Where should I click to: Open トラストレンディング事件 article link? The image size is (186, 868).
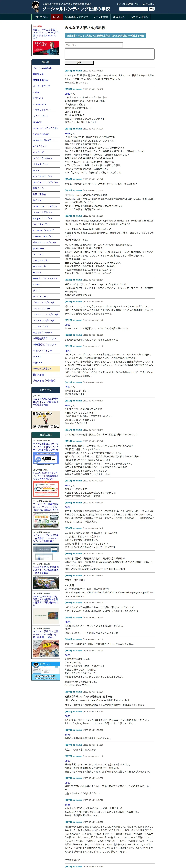click(46, 538)
